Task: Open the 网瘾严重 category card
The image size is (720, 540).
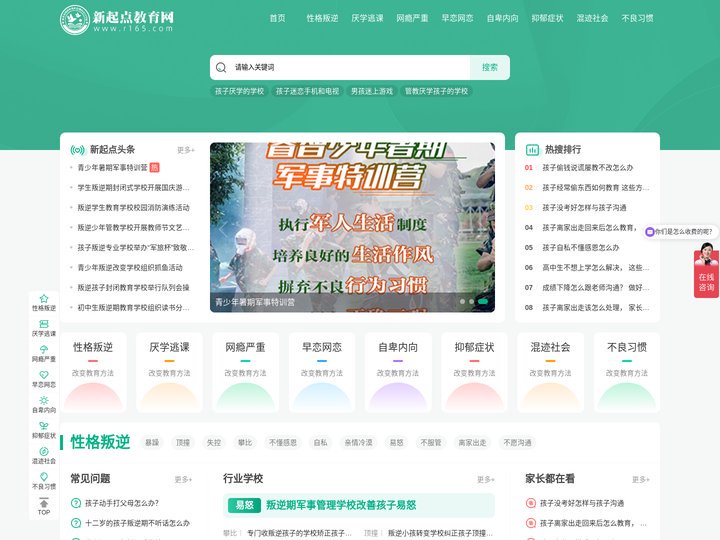Action: tap(246, 372)
